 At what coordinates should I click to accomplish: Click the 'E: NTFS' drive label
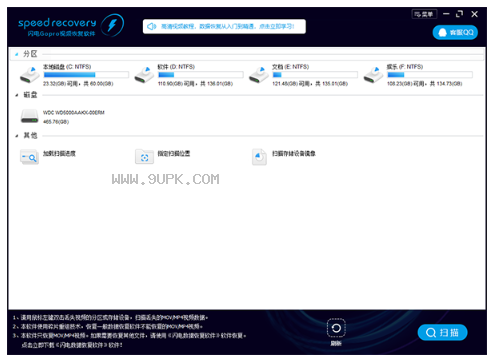click(x=291, y=67)
